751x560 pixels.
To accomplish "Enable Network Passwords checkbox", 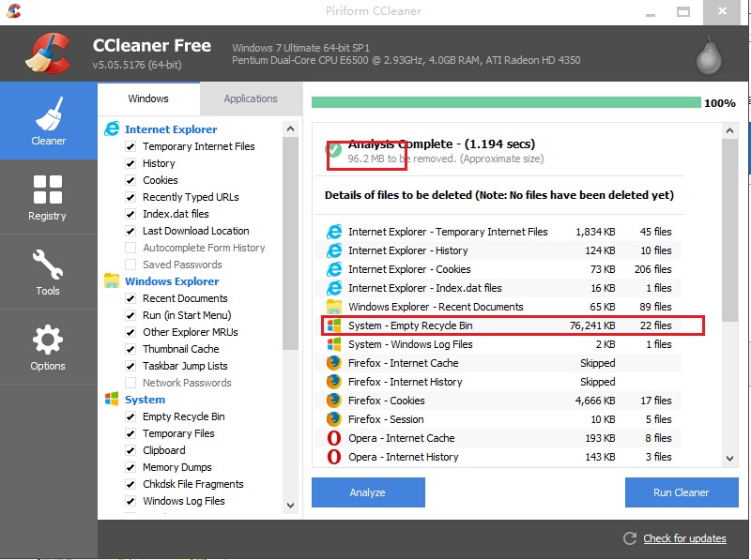I will pos(130,383).
